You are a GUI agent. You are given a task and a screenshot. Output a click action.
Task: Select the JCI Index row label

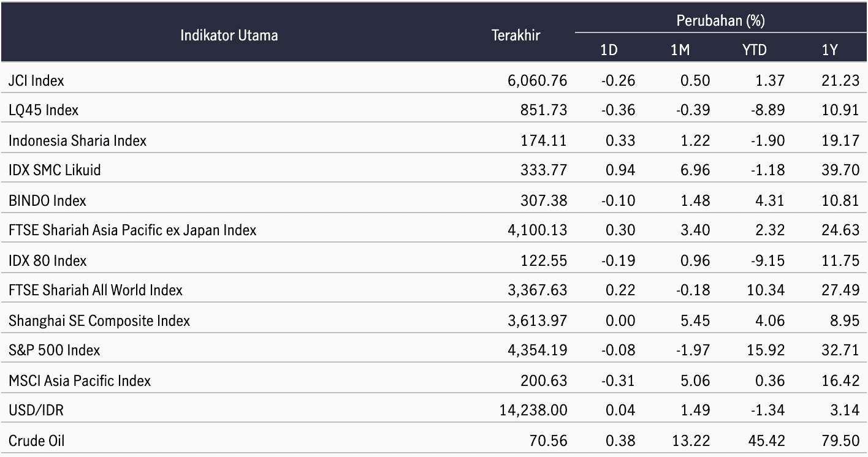pyautogui.click(x=36, y=80)
